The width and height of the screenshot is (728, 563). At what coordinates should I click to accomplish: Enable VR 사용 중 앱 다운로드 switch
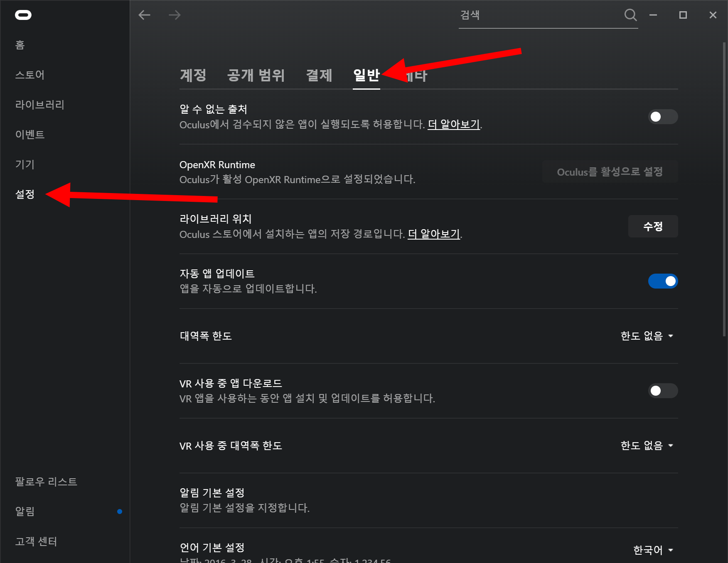[x=663, y=391]
